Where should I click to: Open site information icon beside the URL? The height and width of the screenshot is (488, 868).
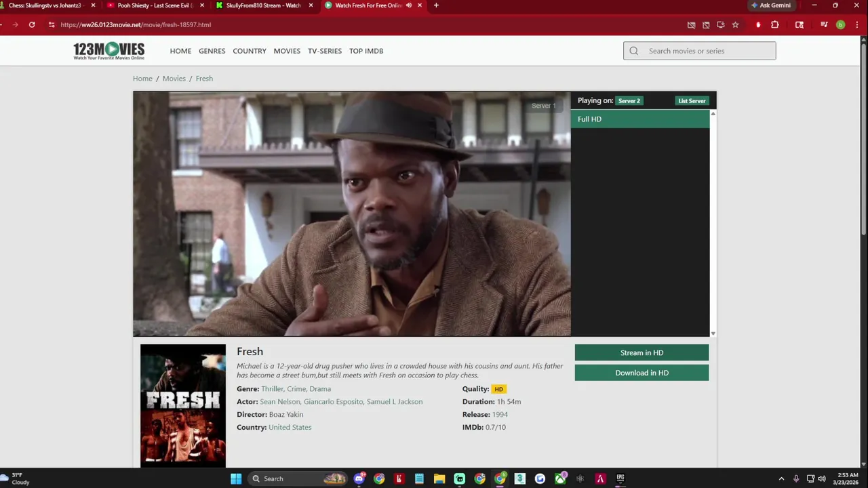click(x=52, y=24)
